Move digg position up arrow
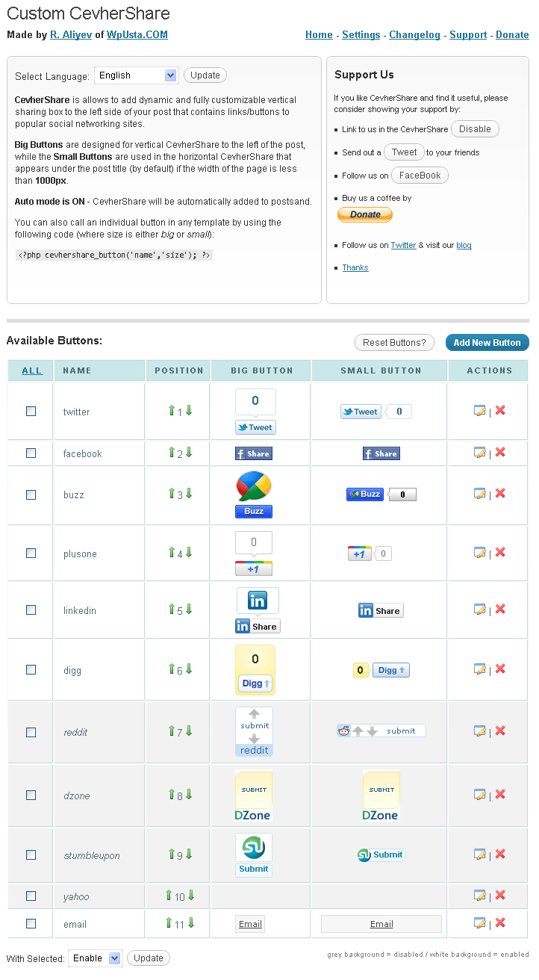The height and width of the screenshot is (980, 539). (x=171, y=669)
